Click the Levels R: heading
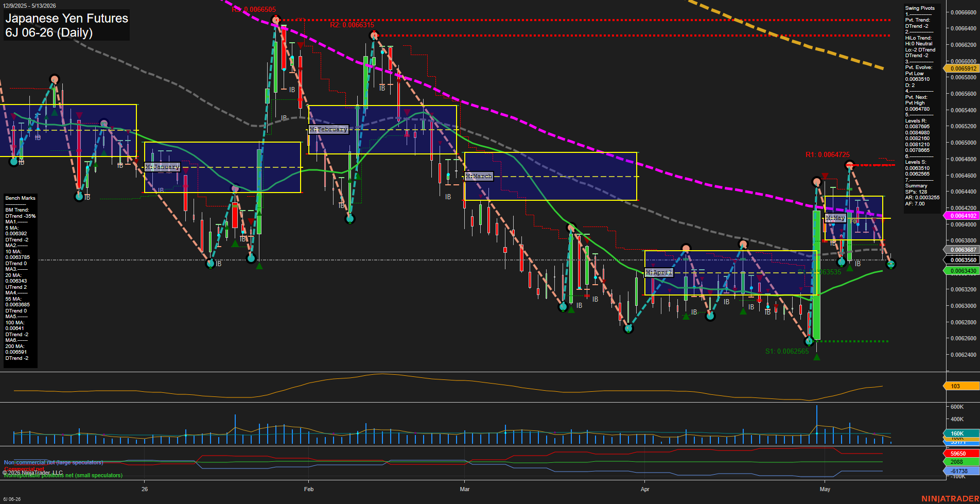980x504 pixels. point(916,121)
